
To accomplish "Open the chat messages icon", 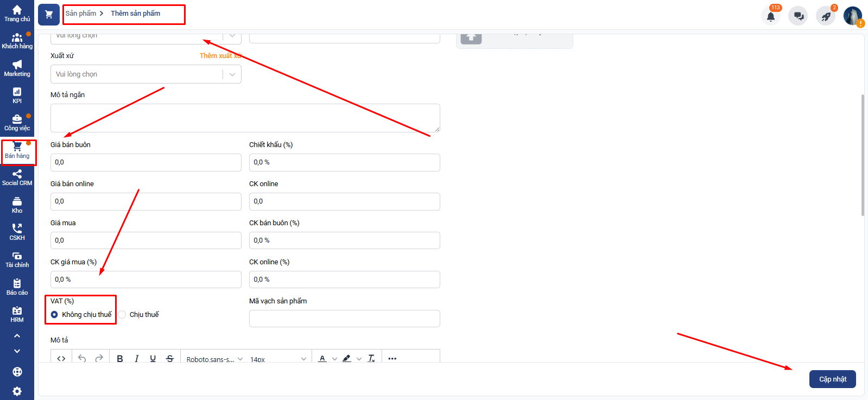I will [x=798, y=16].
